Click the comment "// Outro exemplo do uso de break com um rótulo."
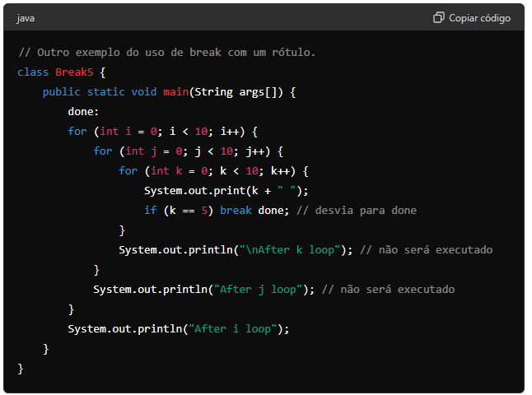 pos(167,52)
